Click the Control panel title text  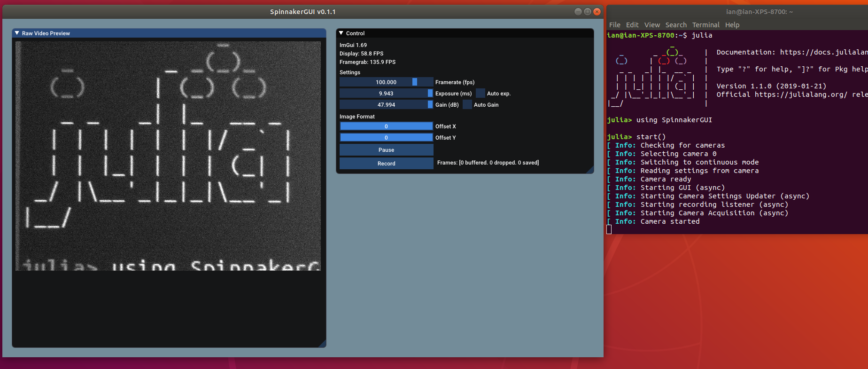(355, 33)
